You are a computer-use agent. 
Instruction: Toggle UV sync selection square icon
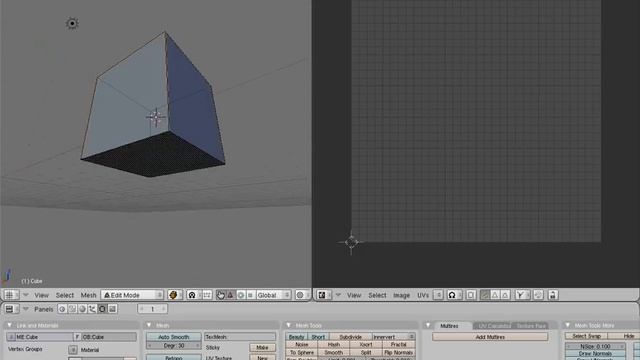click(x=471, y=295)
